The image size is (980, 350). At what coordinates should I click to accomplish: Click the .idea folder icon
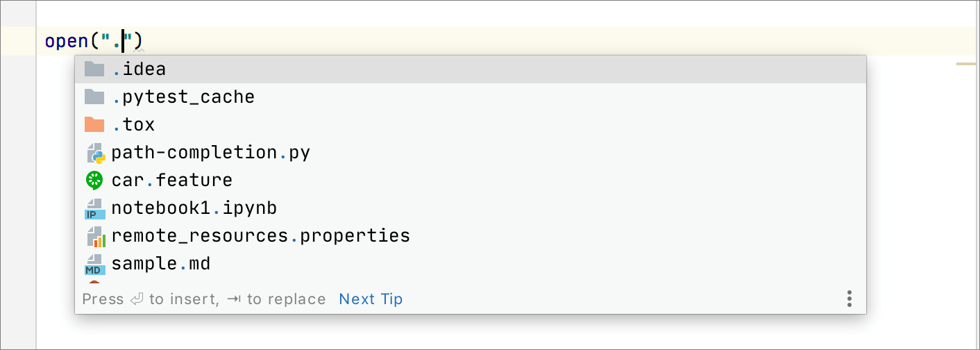click(x=94, y=69)
